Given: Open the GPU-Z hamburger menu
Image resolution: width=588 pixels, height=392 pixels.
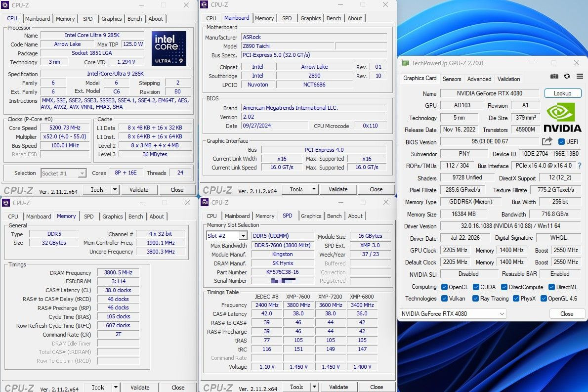Looking at the screenshot, I should click(580, 76).
